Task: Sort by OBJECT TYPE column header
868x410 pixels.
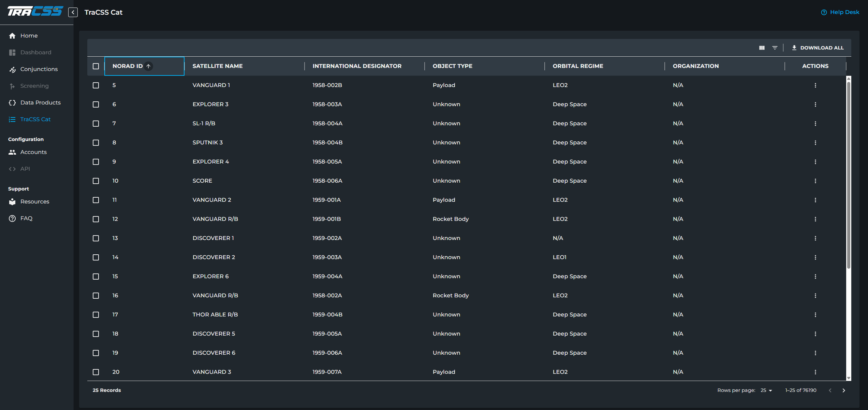Action: click(x=452, y=66)
